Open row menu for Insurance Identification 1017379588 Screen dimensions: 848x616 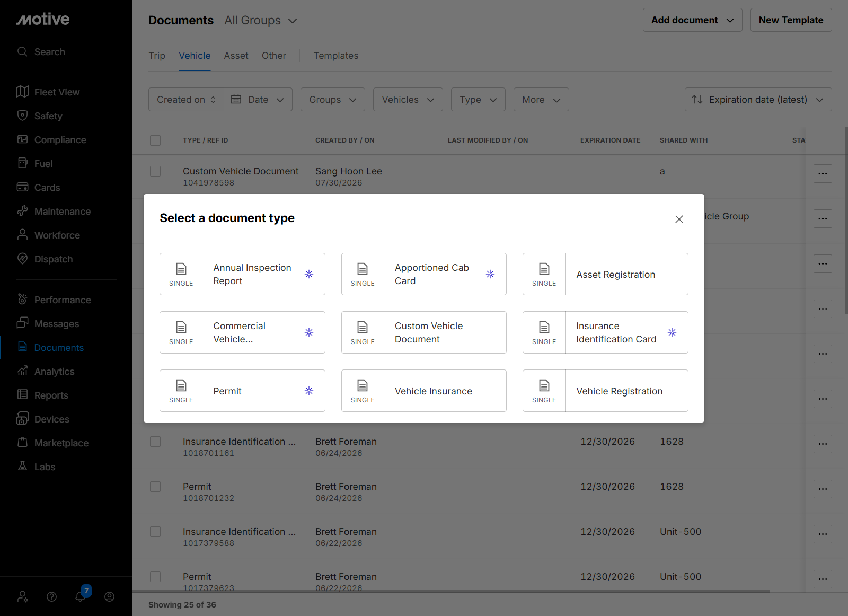823,534
